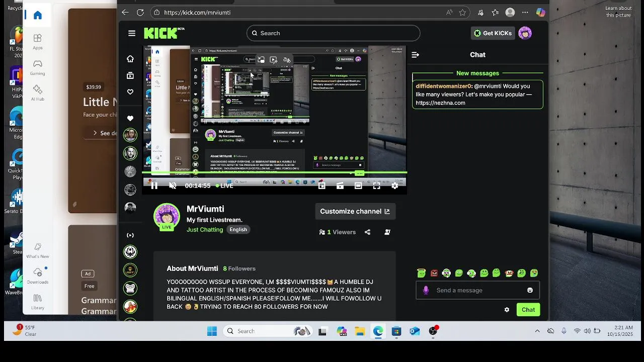The height and width of the screenshot is (362, 644).
Task: Pause the live stream
Action: coord(154,186)
